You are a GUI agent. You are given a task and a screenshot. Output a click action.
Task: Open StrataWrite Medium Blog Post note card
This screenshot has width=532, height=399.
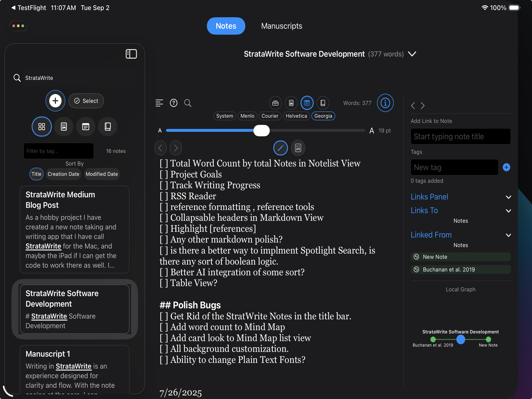coord(75,229)
